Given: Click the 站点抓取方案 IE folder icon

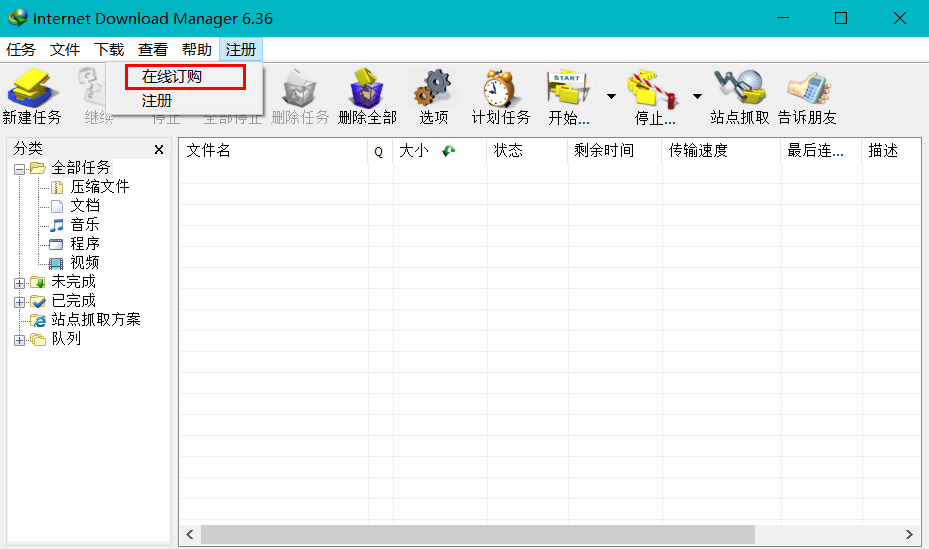Looking at the screenshot, I should 38,320.
